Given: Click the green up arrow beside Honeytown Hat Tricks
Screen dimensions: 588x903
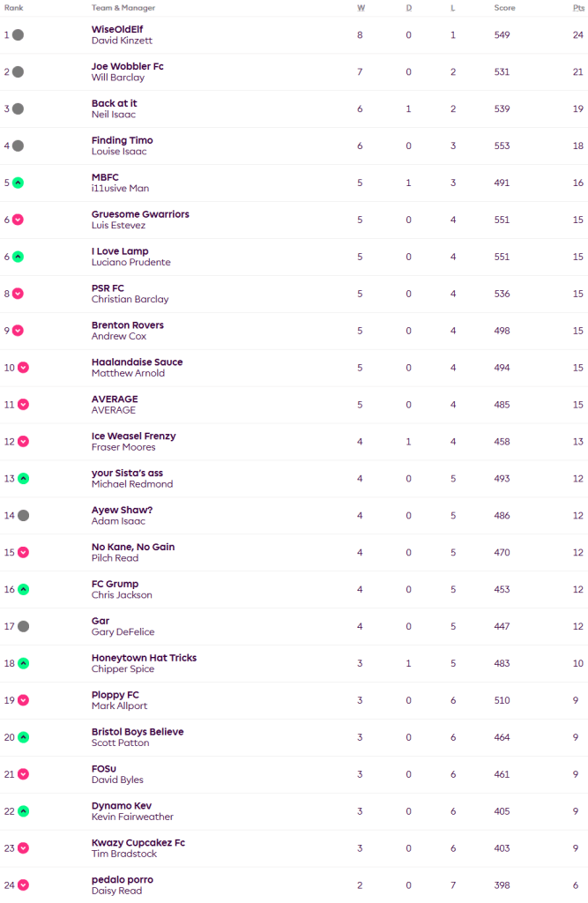Looking at the screenshot, I should pos(23,663).
